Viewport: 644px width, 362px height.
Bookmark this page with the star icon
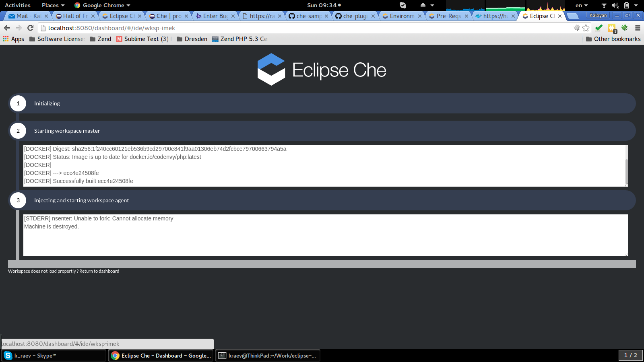click(x=586, y=28)
